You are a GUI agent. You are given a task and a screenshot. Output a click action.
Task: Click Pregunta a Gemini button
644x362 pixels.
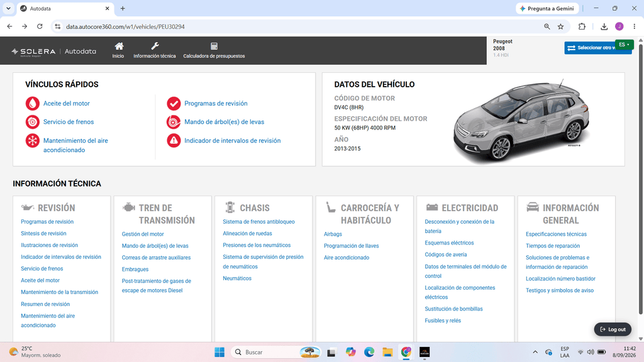[548, 8]
